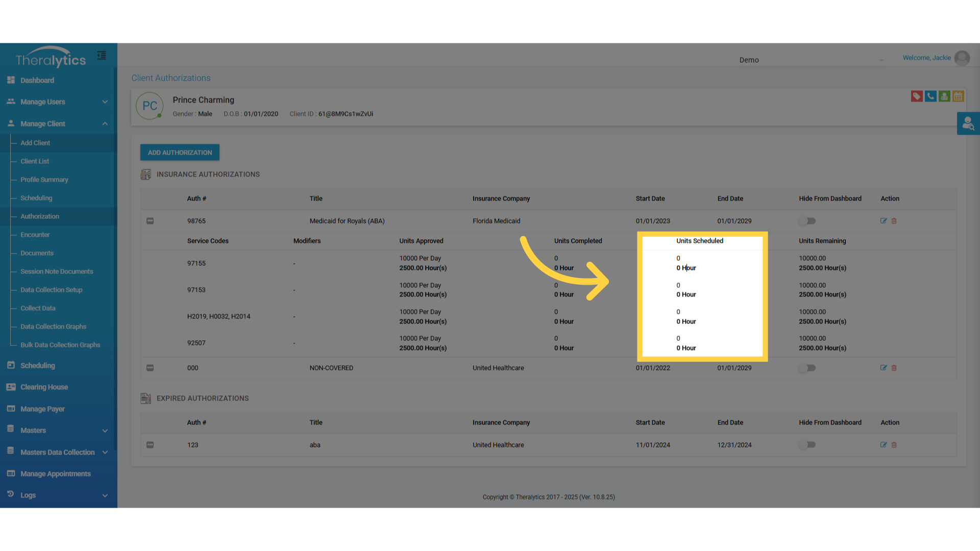Click the blue phone icon

coord(930,96)
